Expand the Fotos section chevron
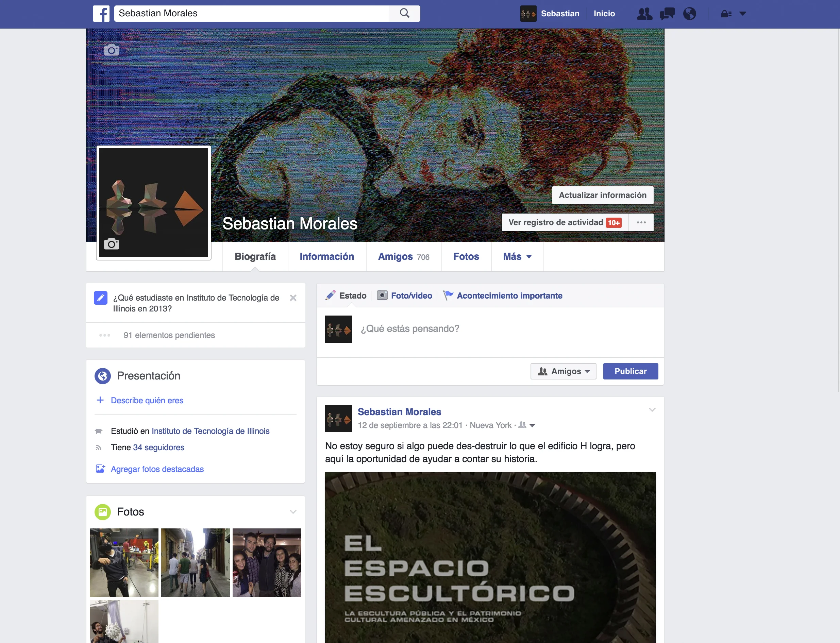 tap(293, 512)
